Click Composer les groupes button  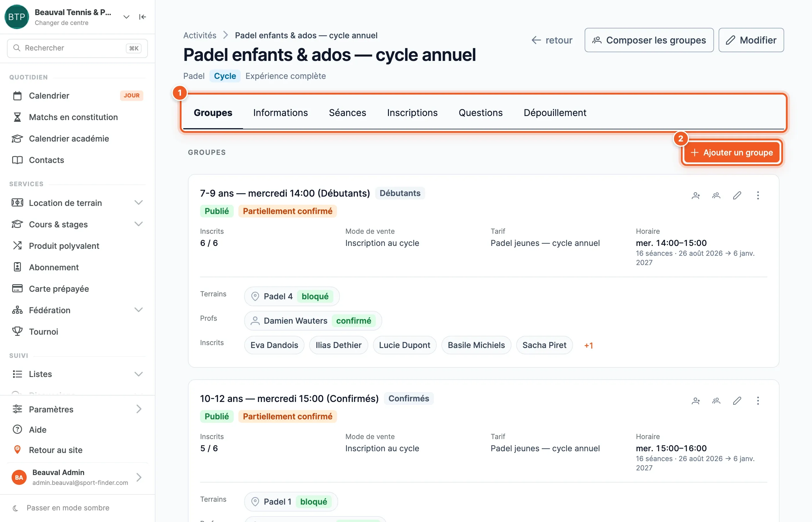649,40
